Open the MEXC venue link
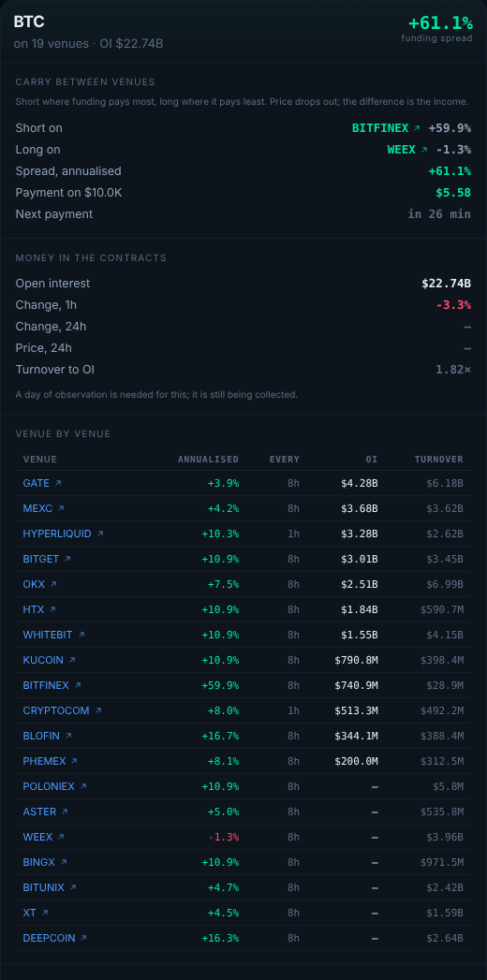 [44, 509]
